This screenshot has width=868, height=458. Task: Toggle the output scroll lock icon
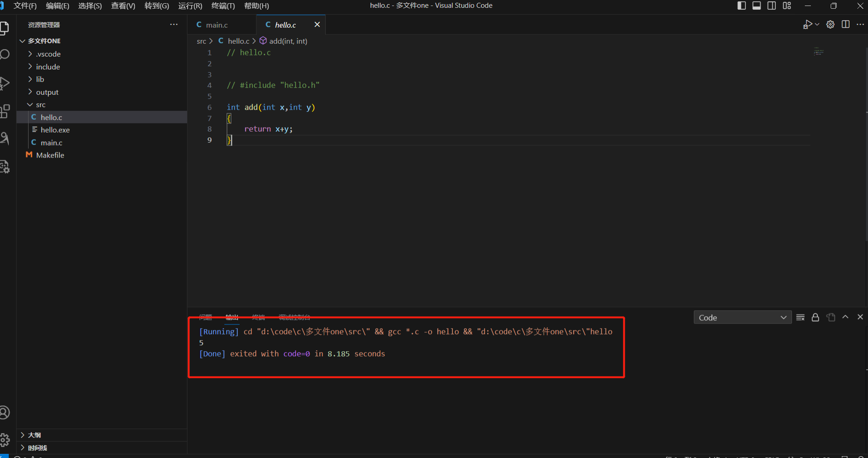pyautogui.click(x=815, y=317)
